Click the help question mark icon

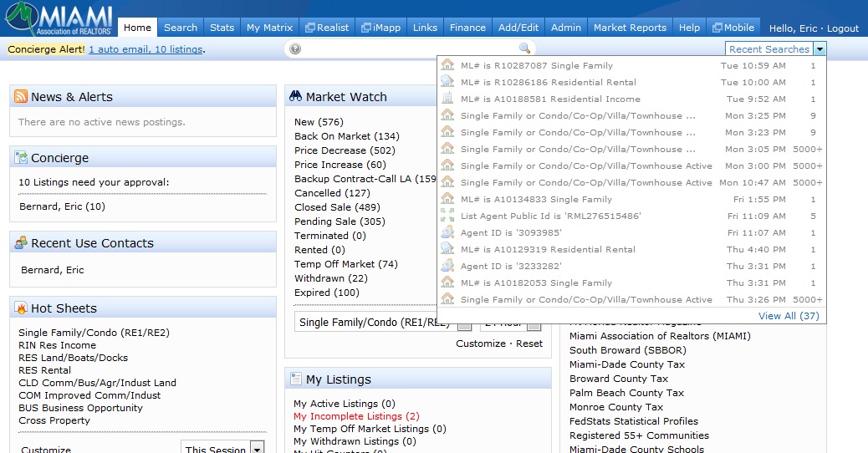296,48
